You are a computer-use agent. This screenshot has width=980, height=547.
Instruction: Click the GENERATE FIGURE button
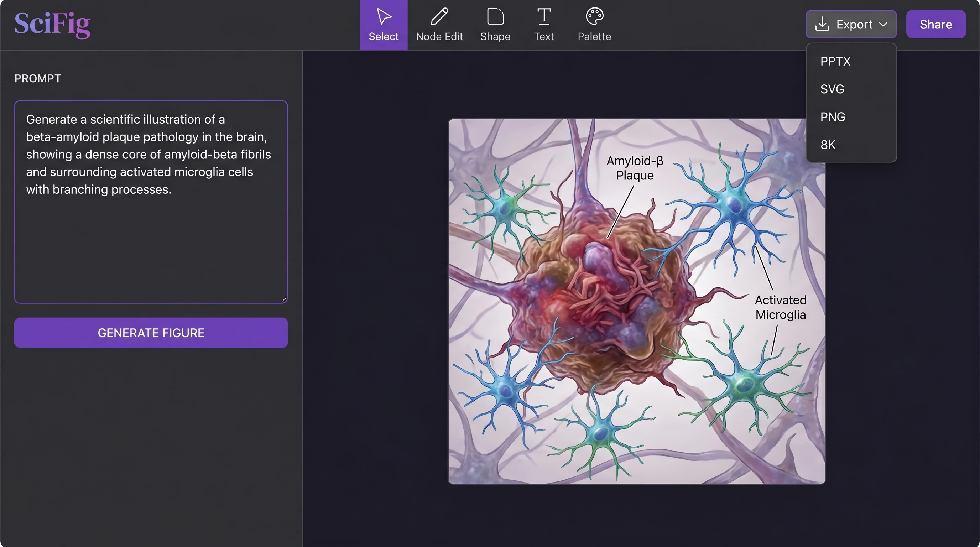pyautogui.click(x=151, y=333)
